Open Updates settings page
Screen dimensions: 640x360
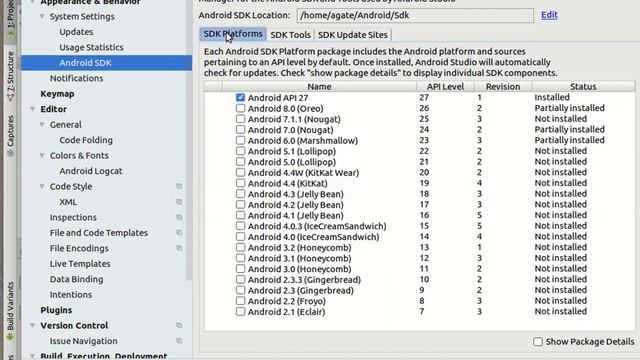[x=76, y=32]
